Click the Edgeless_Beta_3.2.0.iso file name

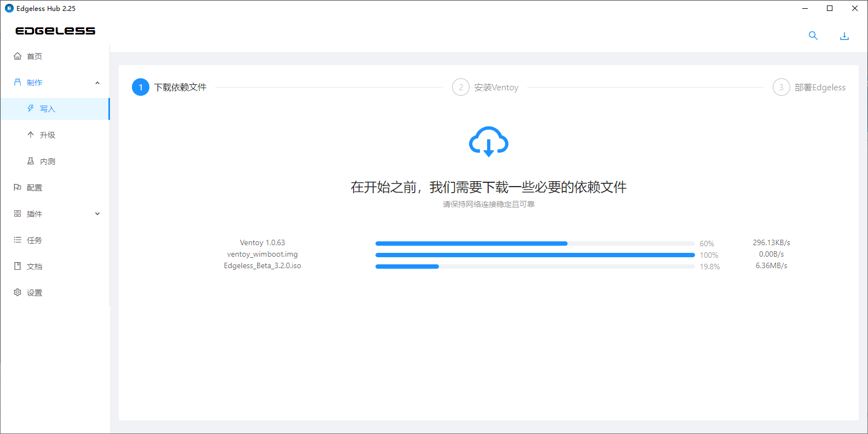pyautogui.click(x=262, y=265)
